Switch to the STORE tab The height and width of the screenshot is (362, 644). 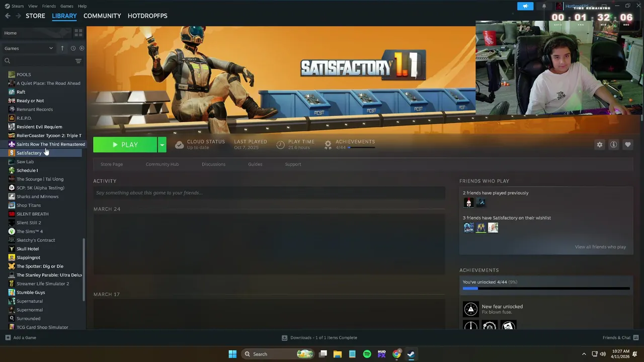[x=35, y=16]
